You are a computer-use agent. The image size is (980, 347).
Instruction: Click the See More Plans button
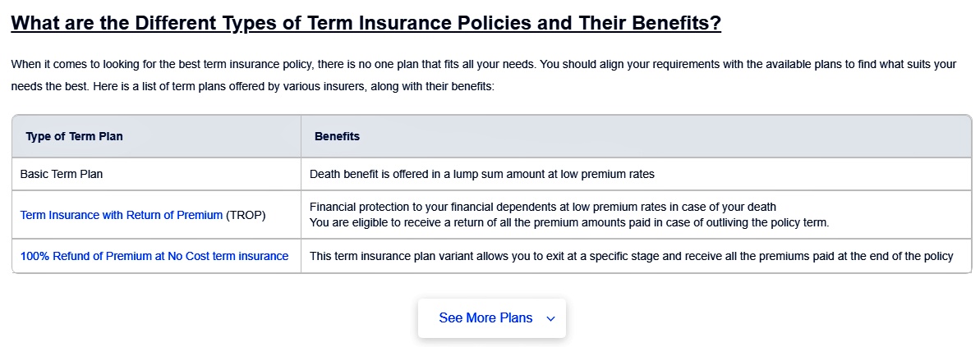[x=492, y=318]
